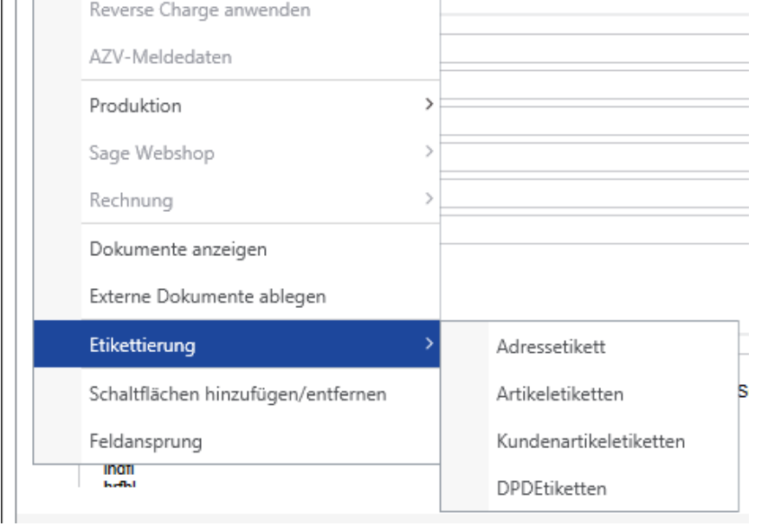Open Schaltflächen hinzufügen/entfernen
768x532 pixels.
pos(238,394)
